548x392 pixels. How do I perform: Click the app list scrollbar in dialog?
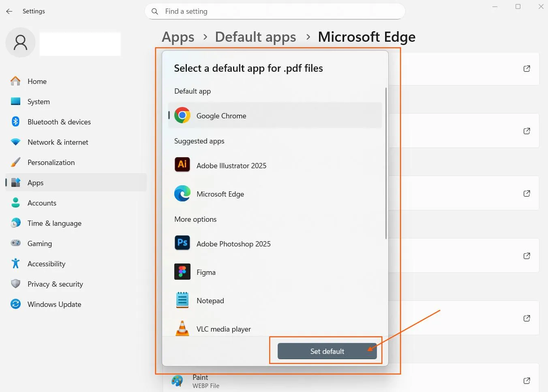click(386, 163)
